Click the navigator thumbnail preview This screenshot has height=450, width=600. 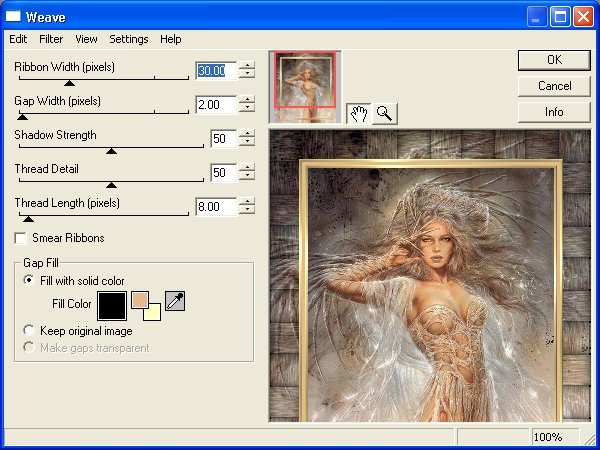click(305, 87)
